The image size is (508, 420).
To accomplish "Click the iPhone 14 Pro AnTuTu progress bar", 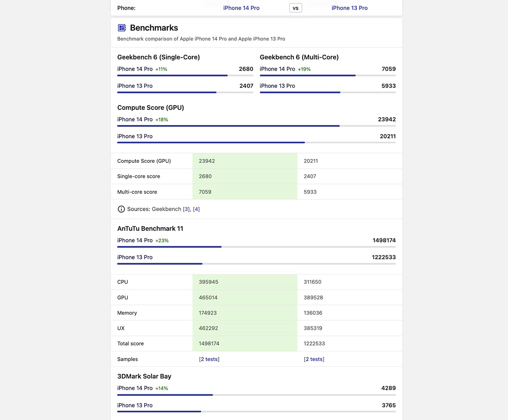I will tap(256, 247).
